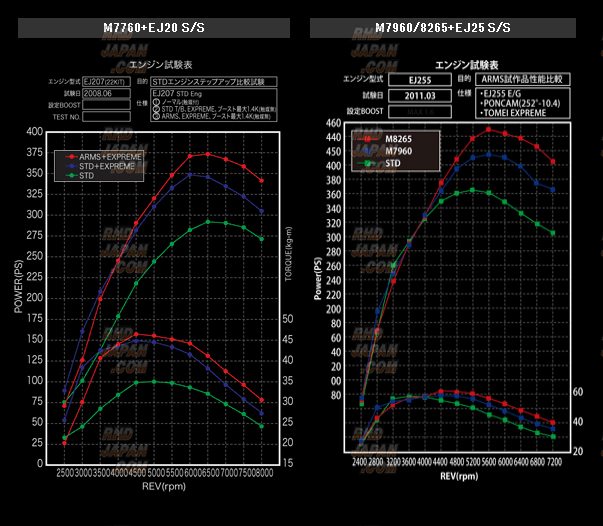
Task: Click the 460 power axis value
Action: point(333,123)
